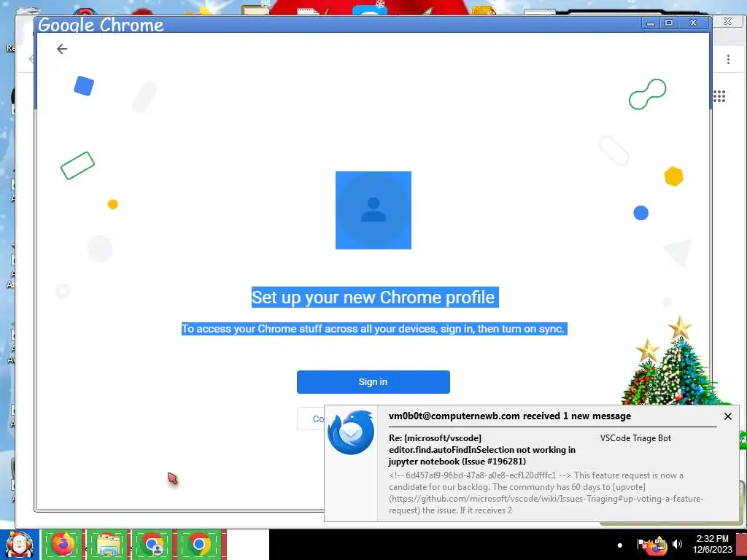Click 'Set up your new Chrome profile' heading

point(375,297)
